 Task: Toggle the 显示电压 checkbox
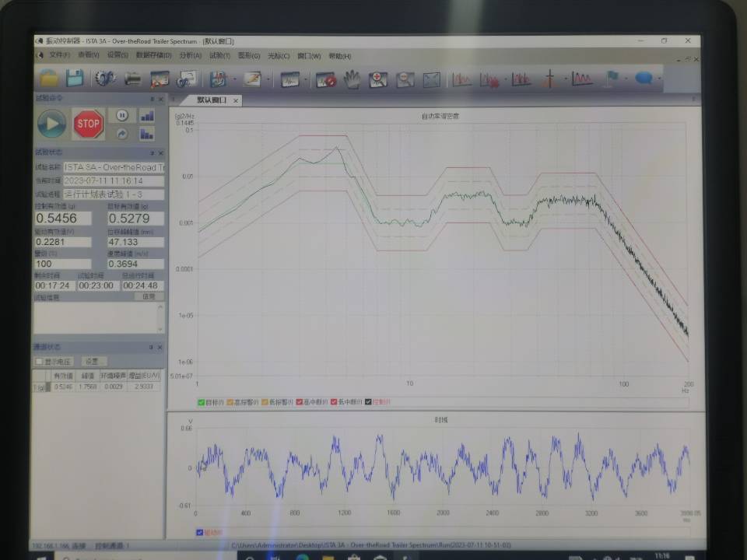[x=40, y=362]
